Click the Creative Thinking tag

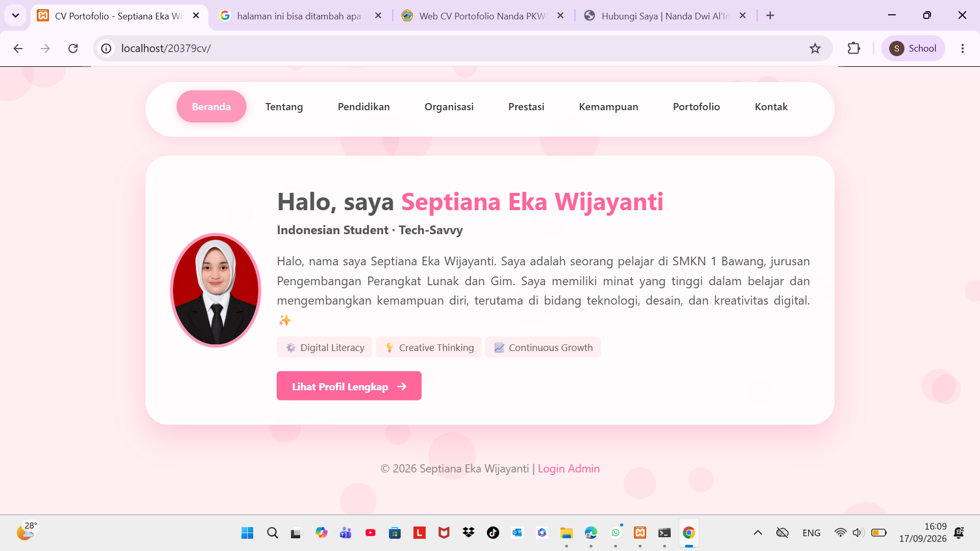point(429,347)
